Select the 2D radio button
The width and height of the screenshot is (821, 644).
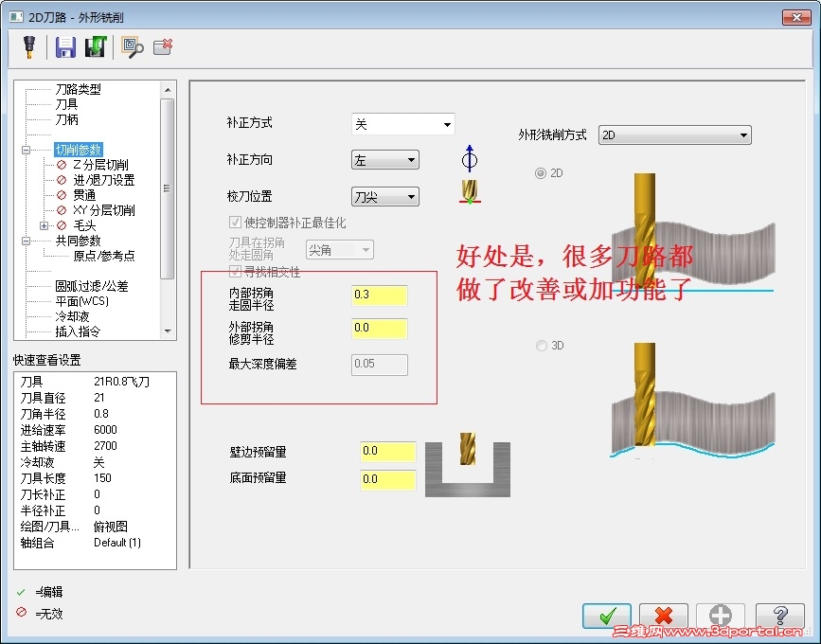541,173
